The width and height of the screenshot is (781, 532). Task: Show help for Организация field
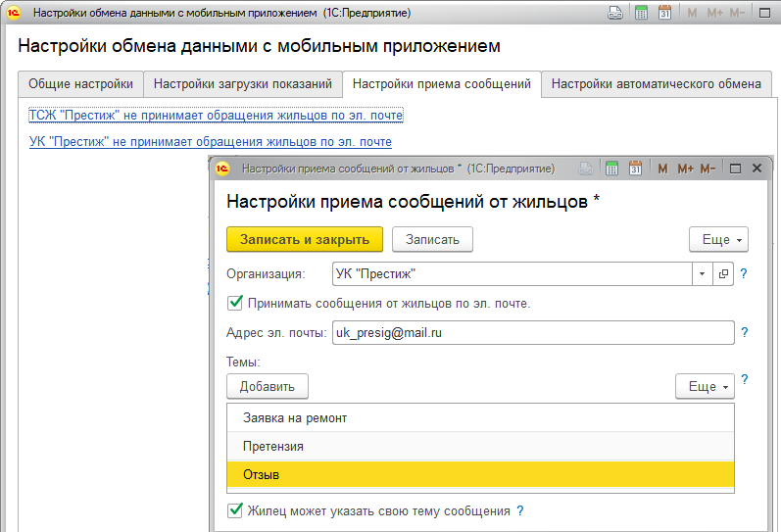[x=744, y=273]
